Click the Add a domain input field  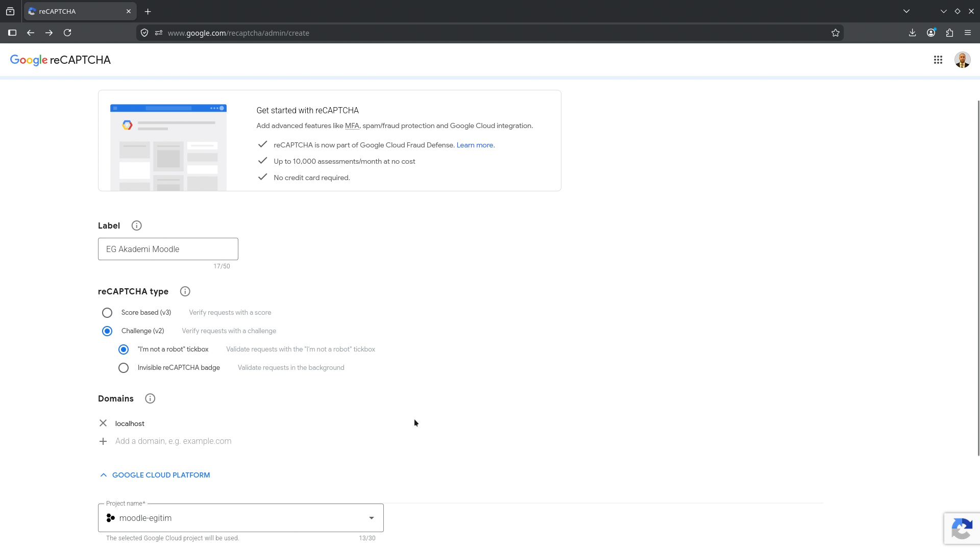coord(174,441)
